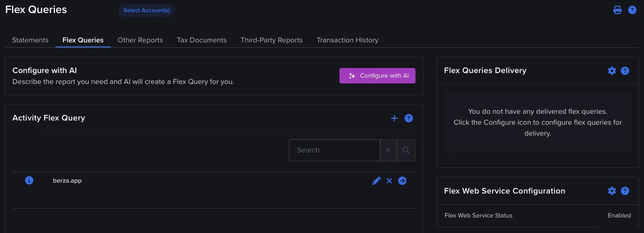This screenshot has width=644, height=233.
Task: Open help for Flex Queries Delivery
Action: (x=625, y=71)
